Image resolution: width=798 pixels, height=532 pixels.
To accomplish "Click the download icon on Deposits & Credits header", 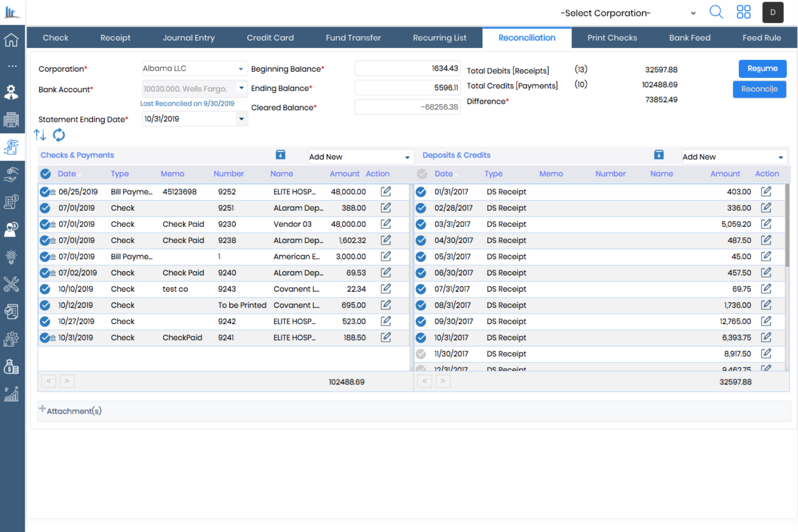I will click(x=659, y=154).
